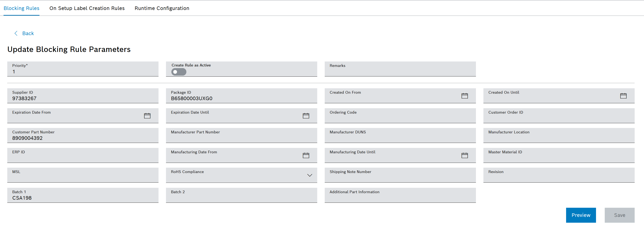Image resolution: width=644 pixels, height=231 pixels.
Task: Click the Manufacturer DUNS field
Action: (400, 135)
